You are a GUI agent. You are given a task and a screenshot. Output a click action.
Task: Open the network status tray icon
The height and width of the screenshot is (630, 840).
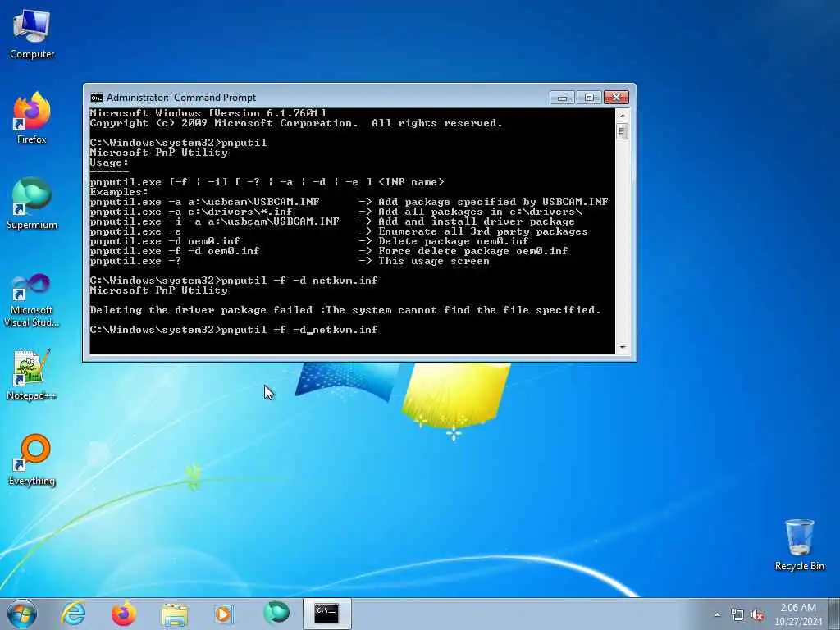click(x=737, y=615)
